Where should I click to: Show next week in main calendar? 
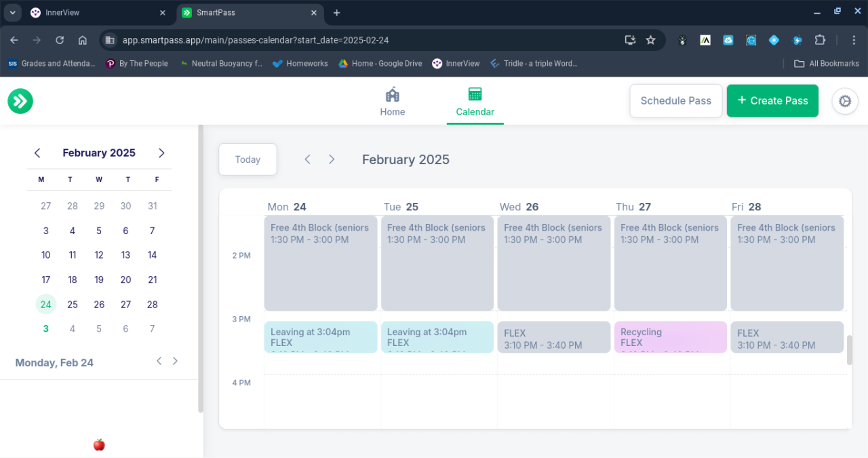[x=332, y=159]
